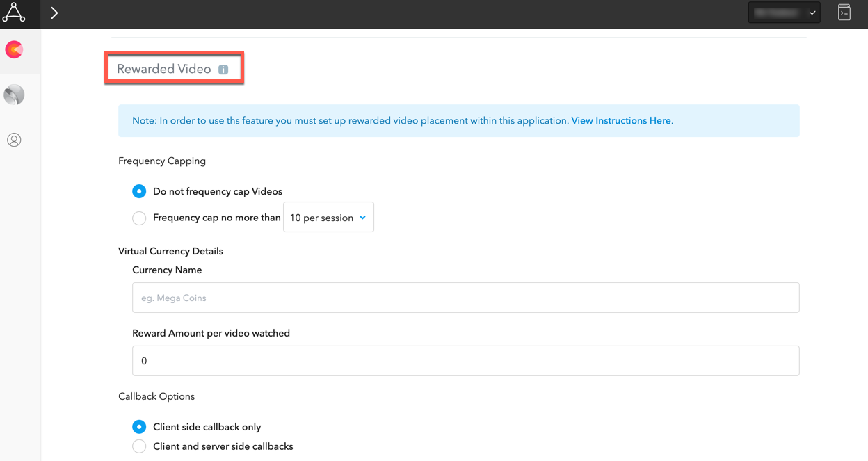Select 'Do not frequency cap Videos' radio button
The image size is (868, 461).
pyautogui.click(x=139, y=191)
